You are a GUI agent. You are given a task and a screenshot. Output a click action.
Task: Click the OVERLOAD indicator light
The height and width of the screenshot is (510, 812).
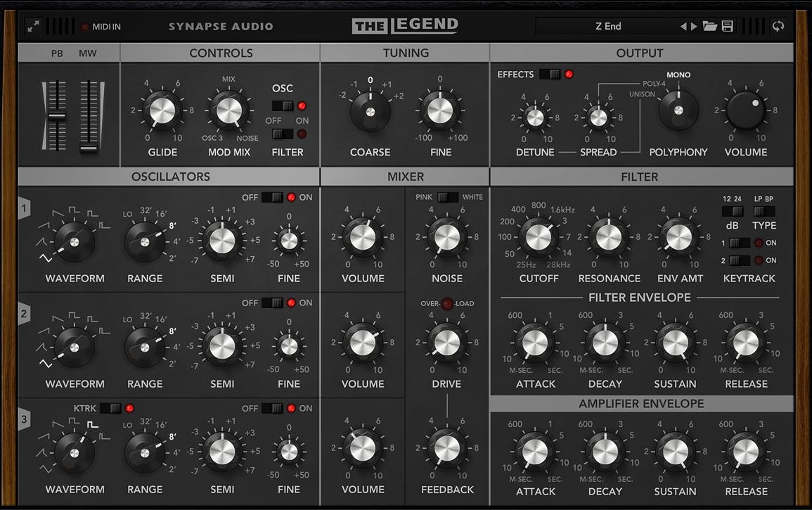coord(447,304)
